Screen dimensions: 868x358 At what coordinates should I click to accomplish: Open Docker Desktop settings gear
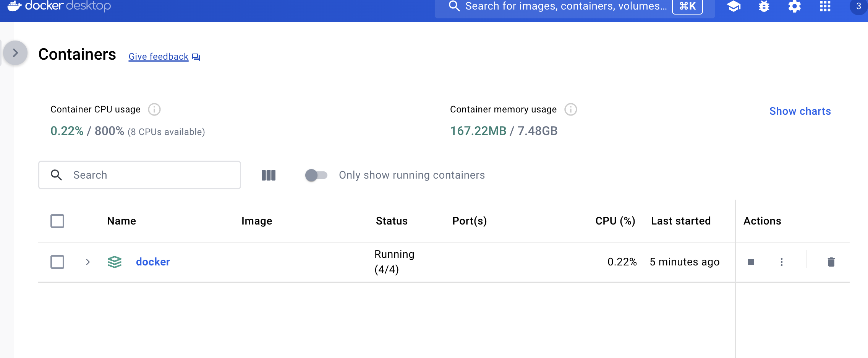(x=795, y=6)
